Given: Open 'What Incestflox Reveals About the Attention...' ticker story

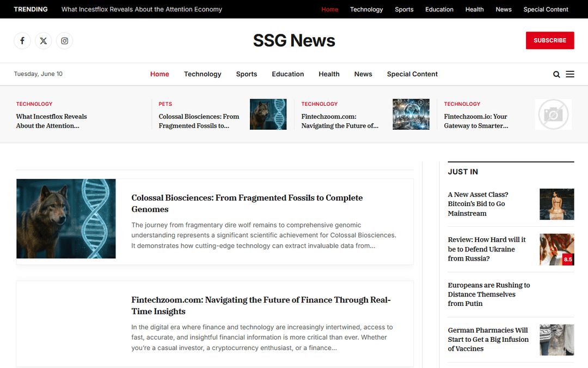Looking at the screenshot, I should pyautogui.click(x=51, y=121).
